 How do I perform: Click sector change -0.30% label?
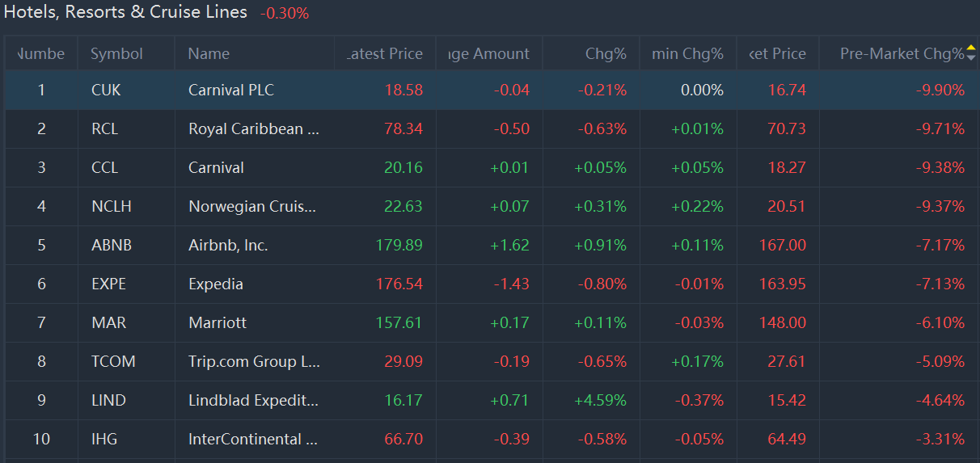point(285,14)
